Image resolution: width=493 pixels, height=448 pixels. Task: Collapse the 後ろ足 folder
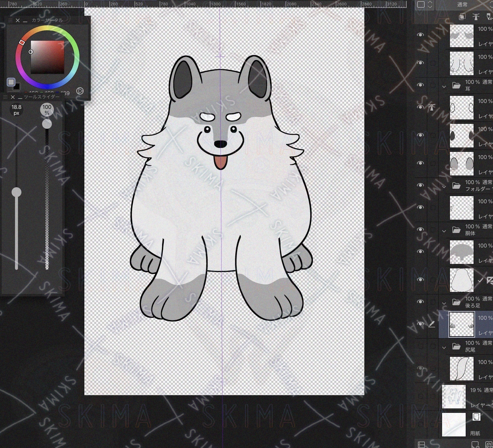pos(444,303)
